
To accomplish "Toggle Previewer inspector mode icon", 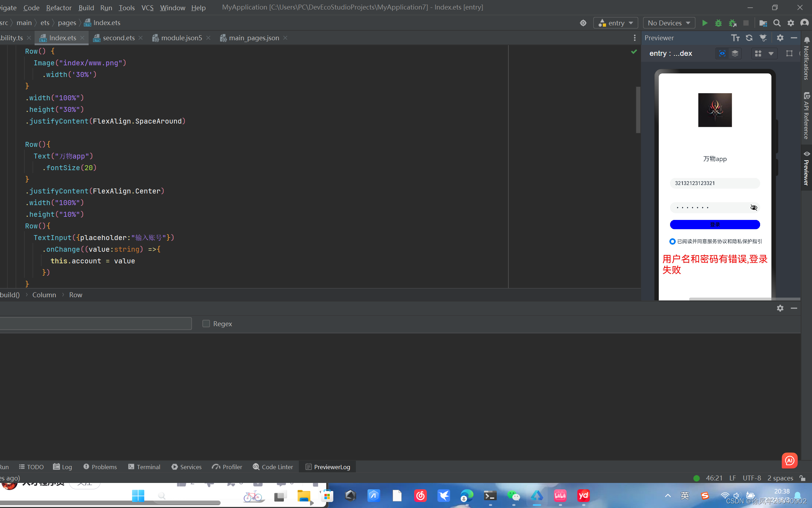I will coord(722,53).
